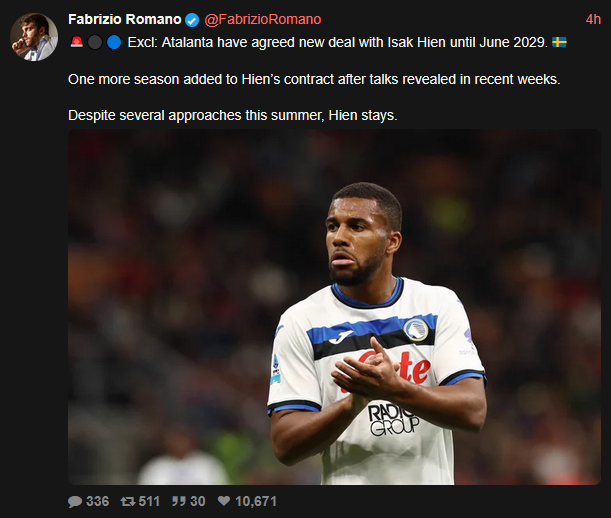Open the @FabrizioRomano handle link
The image size is (611, 518).
[263, 19]
